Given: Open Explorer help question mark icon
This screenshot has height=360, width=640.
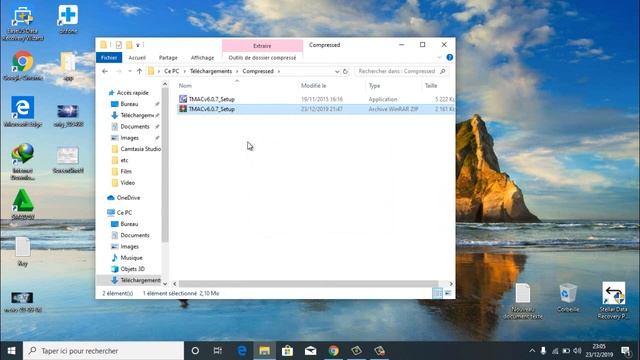Looking at the screenshot, I should (x=449, y=58).
